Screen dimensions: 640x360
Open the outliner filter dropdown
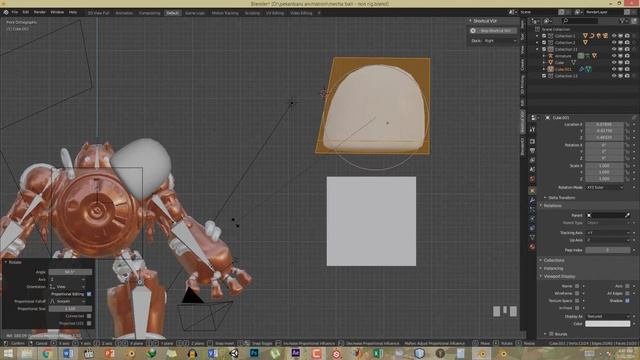(x=623, y=20)
